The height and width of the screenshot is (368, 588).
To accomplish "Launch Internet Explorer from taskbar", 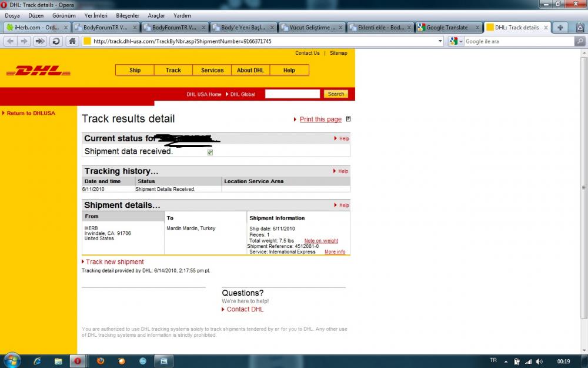I will coord(37,362).
